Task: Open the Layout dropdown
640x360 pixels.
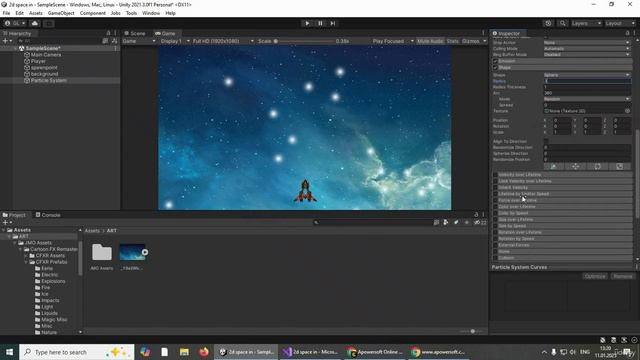Action: tap(620, 23)
